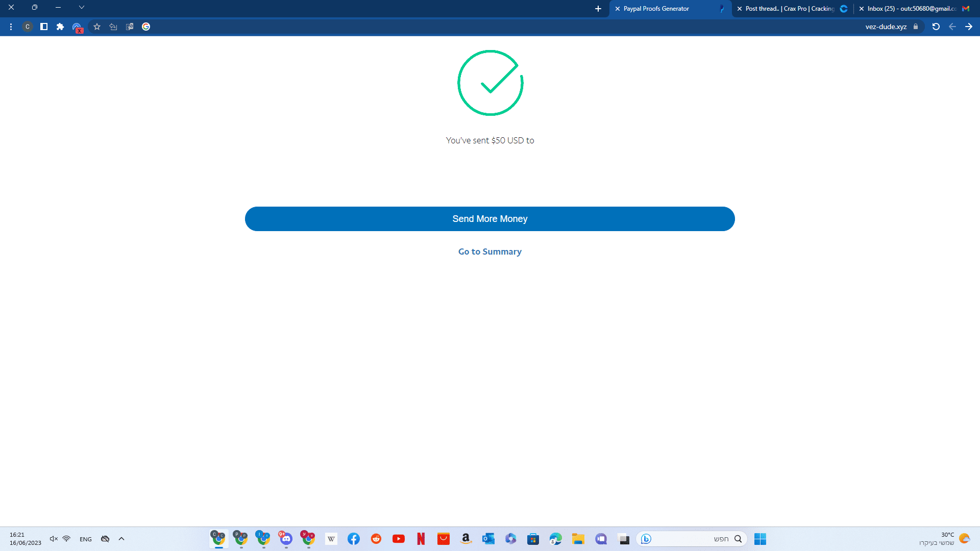The image size is (980, 551).
Task: Open the profile C avatar
Action: [x=28, y=27]
